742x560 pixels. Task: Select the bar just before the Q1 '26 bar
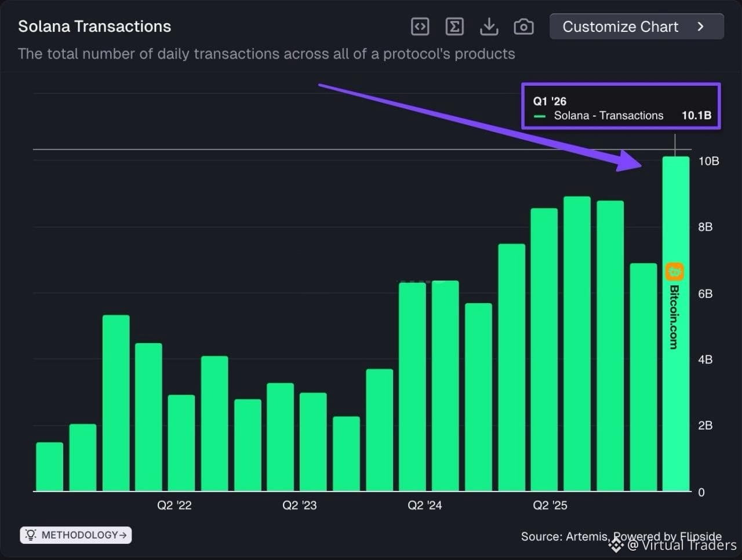point(643,377)
